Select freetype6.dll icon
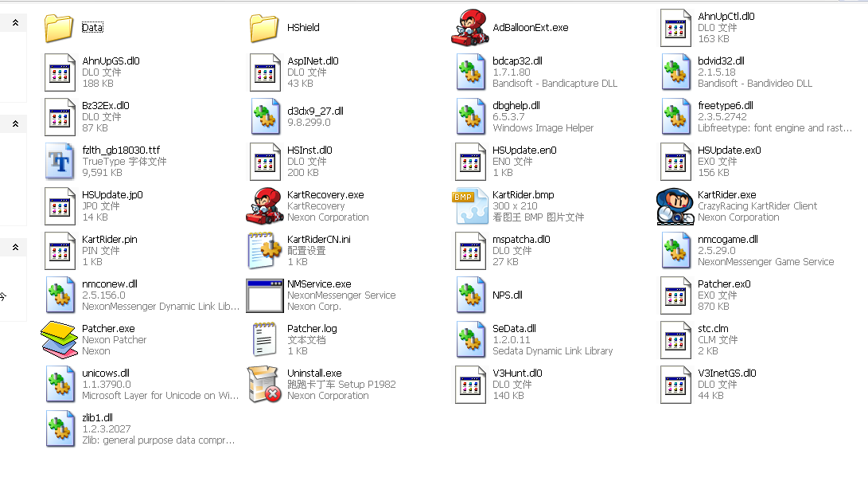 (x=676, y=117)
